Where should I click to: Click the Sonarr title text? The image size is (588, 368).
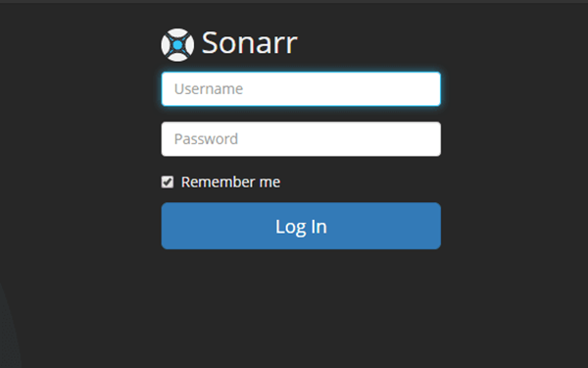click(250, 43)
